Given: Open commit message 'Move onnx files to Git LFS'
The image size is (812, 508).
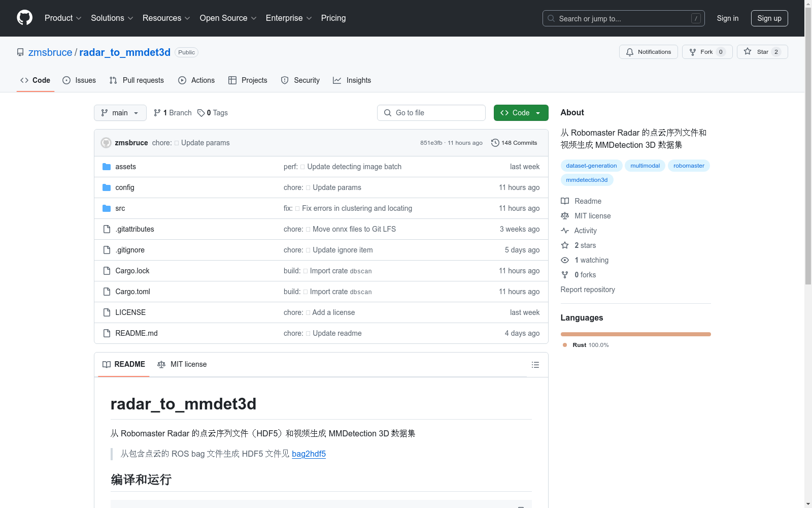Looking at the screenshot, I should [354, 229].
